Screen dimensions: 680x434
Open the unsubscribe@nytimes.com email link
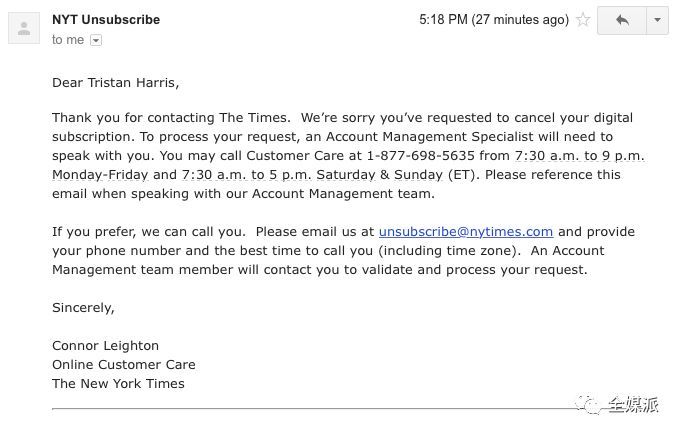pos(466,232)
